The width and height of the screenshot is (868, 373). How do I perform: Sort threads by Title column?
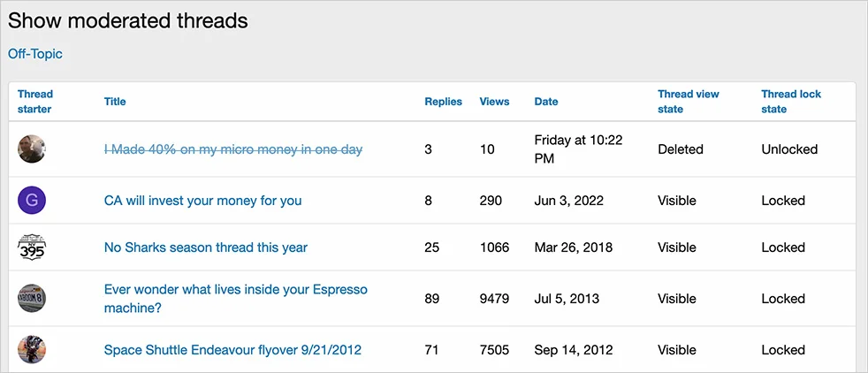point(115,102)
